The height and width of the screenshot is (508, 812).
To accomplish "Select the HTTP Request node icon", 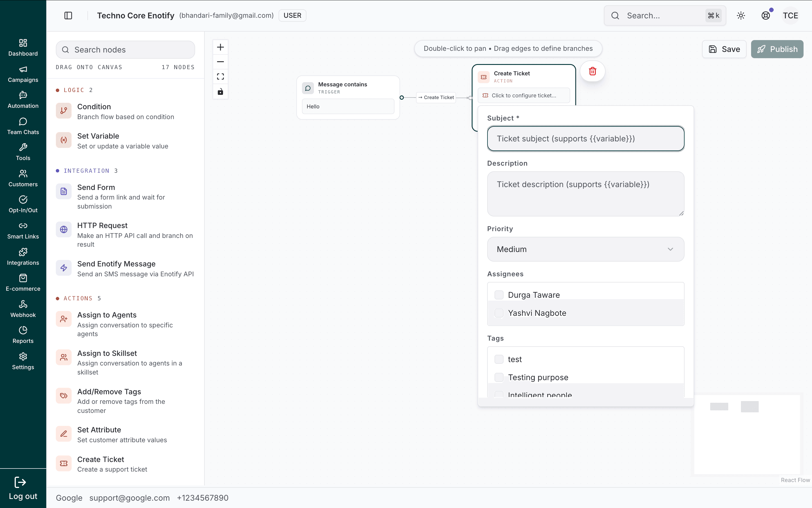I will [x=64, y=229].
